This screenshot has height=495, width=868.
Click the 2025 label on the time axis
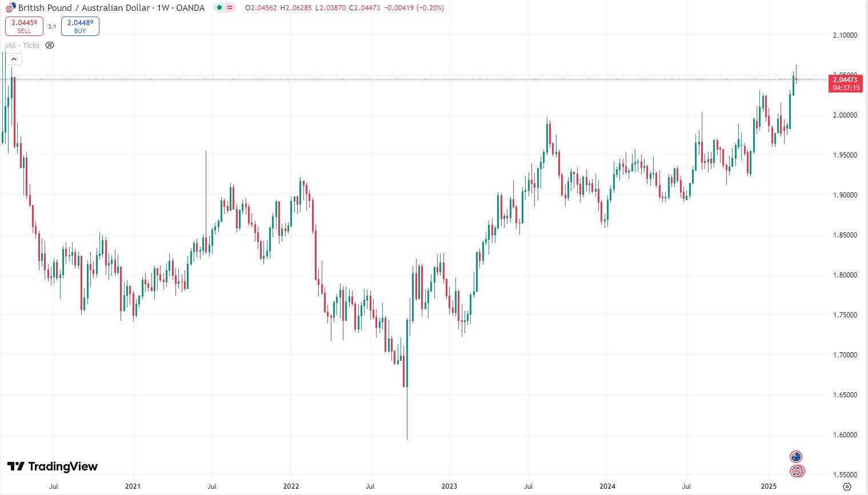pos(769,486)
